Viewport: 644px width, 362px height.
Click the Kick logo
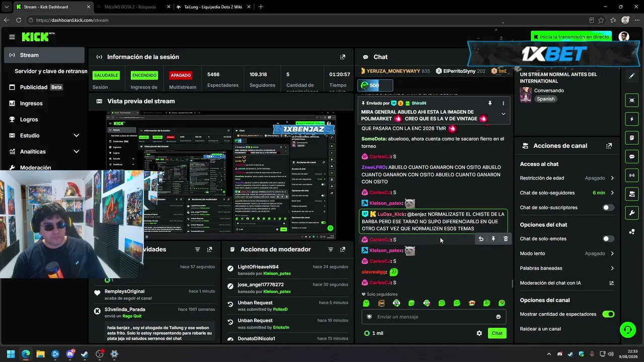pyautogui.click(x=38, y=37)
